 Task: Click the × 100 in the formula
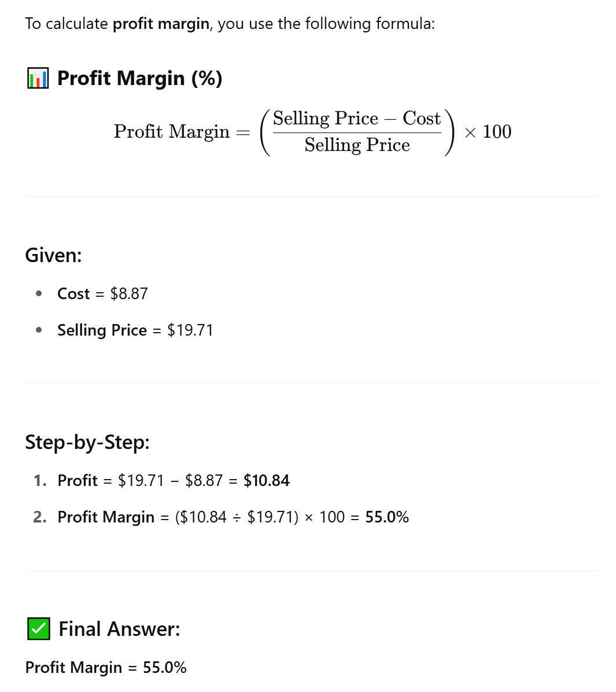click(488, 131)
